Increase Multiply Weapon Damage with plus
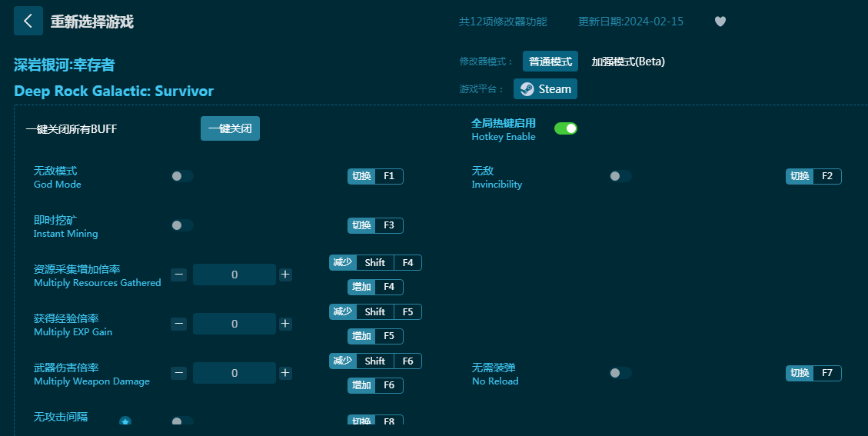This screenshot has height=436, width=868. click(x=285, y=373)
